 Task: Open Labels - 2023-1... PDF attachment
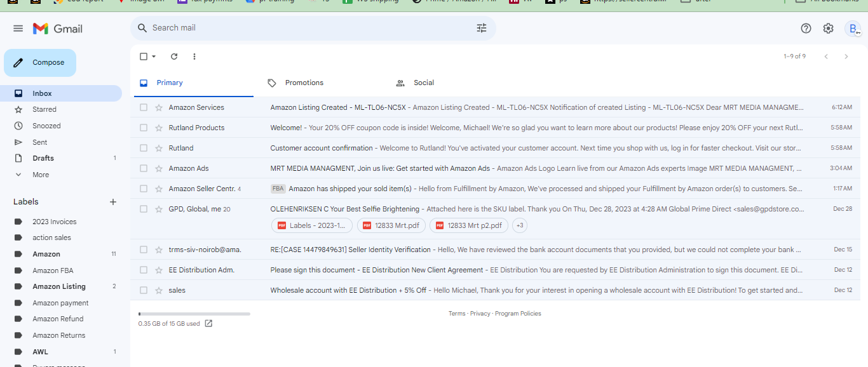pos(312,225)
